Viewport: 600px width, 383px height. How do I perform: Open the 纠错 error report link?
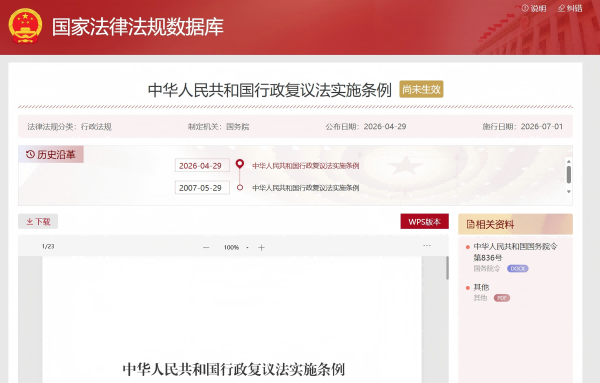[570, 8]
